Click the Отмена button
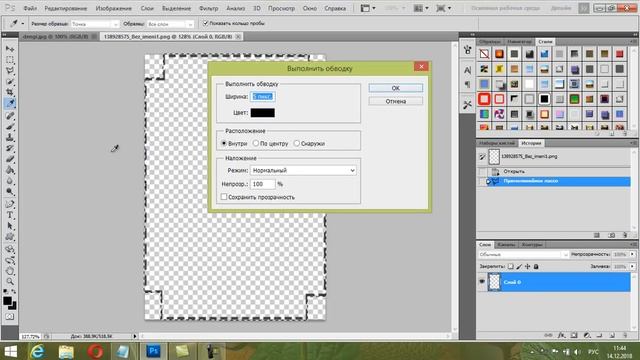 [396, 101]
